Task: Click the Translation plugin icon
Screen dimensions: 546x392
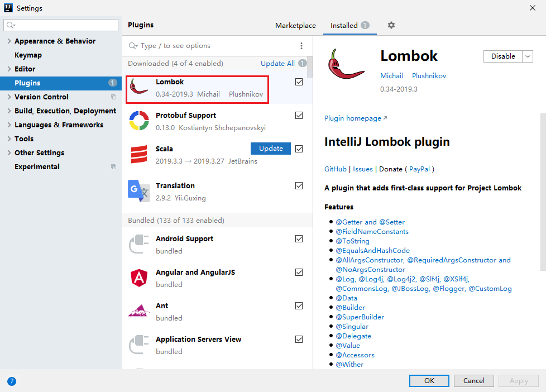Action: (x=138, y=192)
